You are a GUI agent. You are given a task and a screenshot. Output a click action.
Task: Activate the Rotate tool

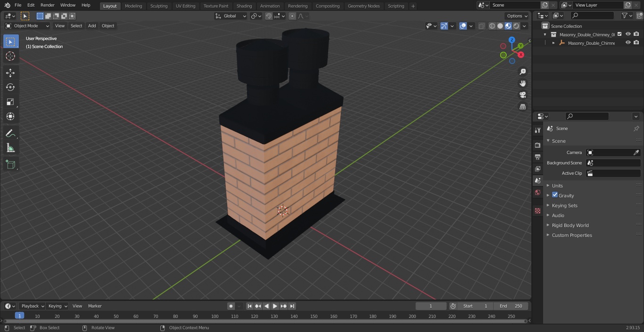pyautogui.click(x=10, y=87)
